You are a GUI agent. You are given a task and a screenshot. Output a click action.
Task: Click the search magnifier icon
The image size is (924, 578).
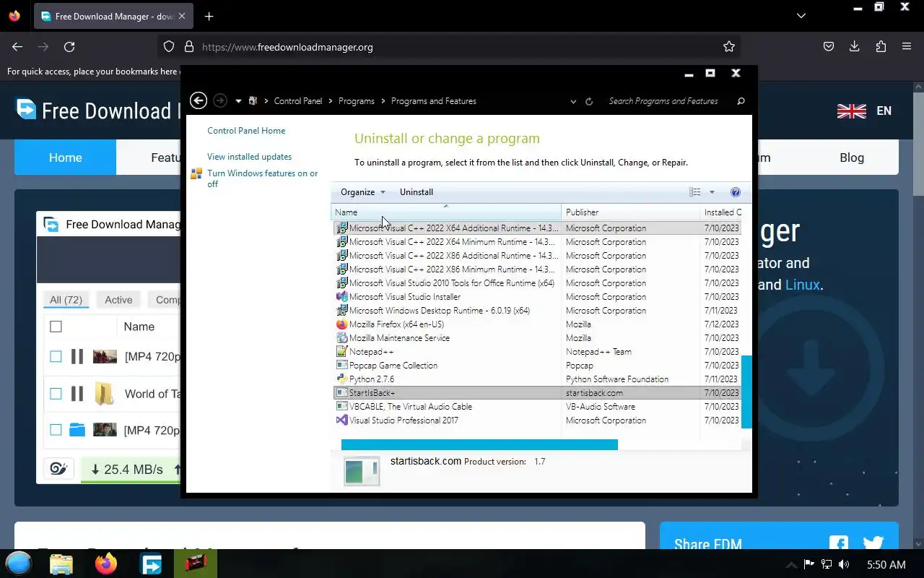pos(741,101)
